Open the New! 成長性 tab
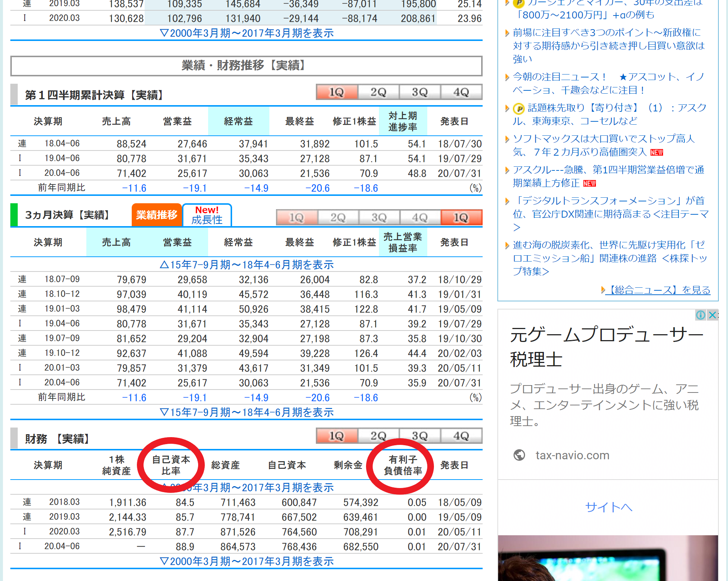The height and width of the screenshot is (581, 728). point(207,215)
